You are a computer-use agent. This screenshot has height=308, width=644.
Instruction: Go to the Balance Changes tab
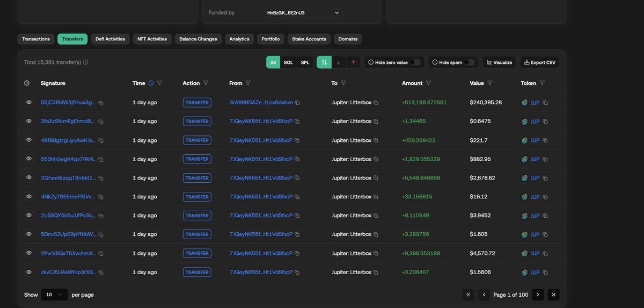pyautogui.click(x=198, y=39)
